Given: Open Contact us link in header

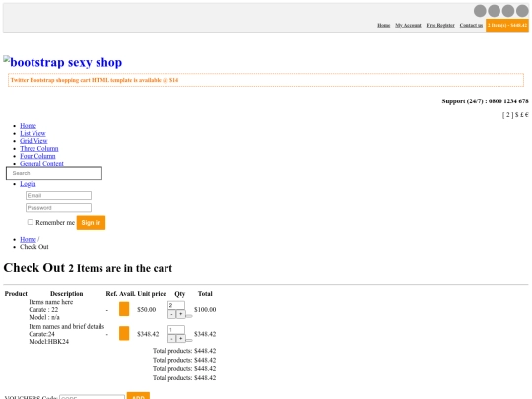Looking at the screenshot, I should click(x=471, y=25).
